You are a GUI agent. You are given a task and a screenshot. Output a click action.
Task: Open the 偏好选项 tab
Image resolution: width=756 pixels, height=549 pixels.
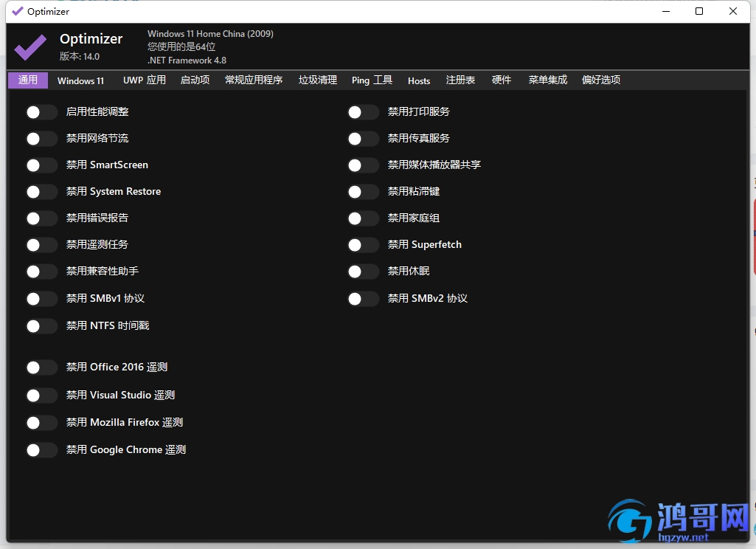click(x=601, y=80)
